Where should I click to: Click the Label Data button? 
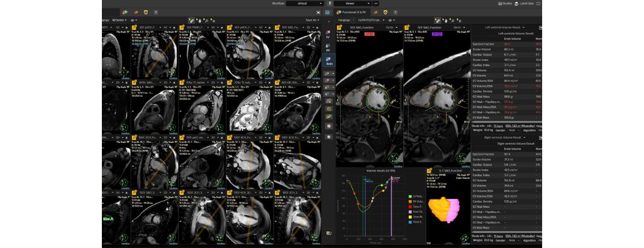525,3
